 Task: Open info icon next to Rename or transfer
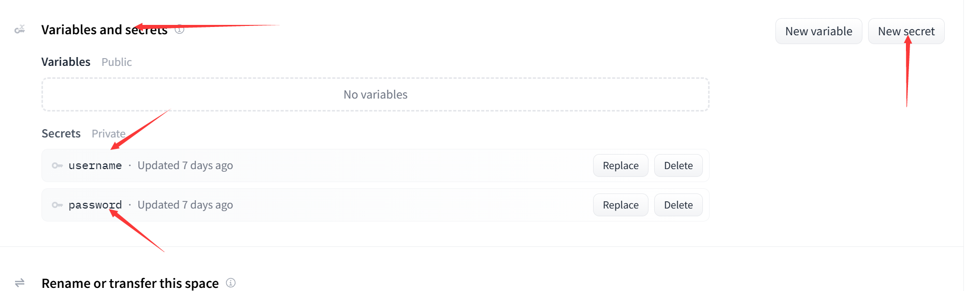point(231,283)
